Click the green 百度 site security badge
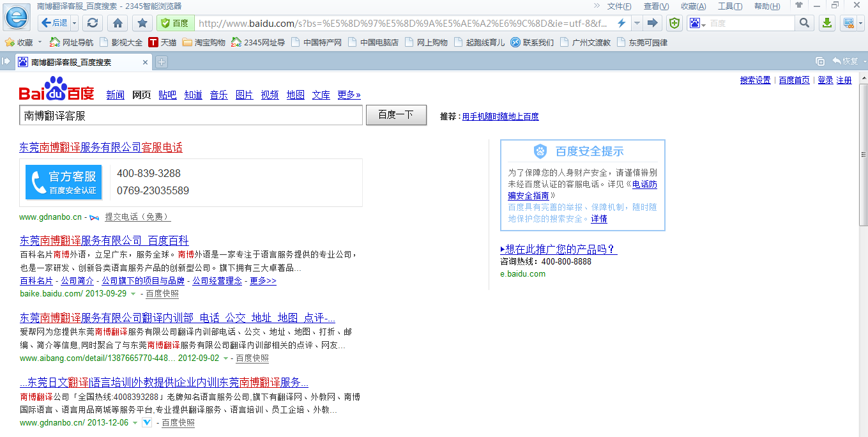868x437 pixels. coord(174,23)
